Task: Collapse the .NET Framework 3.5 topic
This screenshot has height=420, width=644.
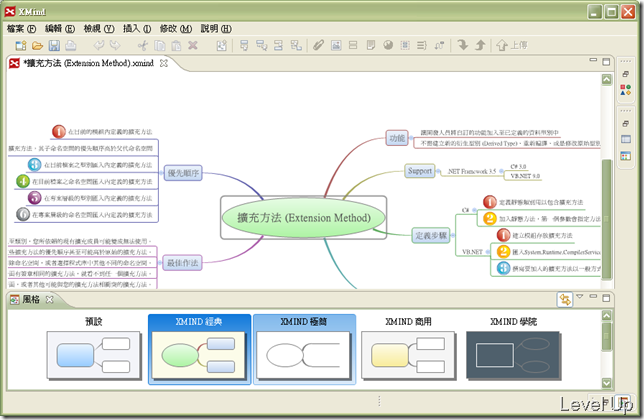Action: (501, 171)
